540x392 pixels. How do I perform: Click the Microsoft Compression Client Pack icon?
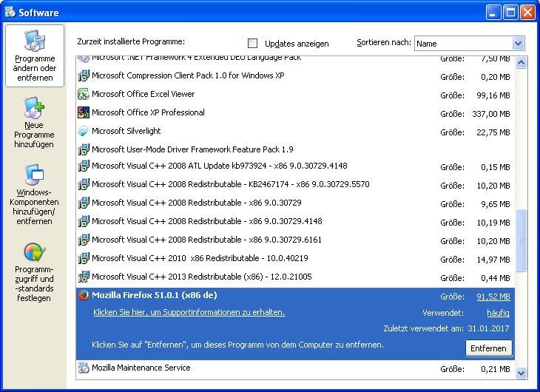coord(84,75)
